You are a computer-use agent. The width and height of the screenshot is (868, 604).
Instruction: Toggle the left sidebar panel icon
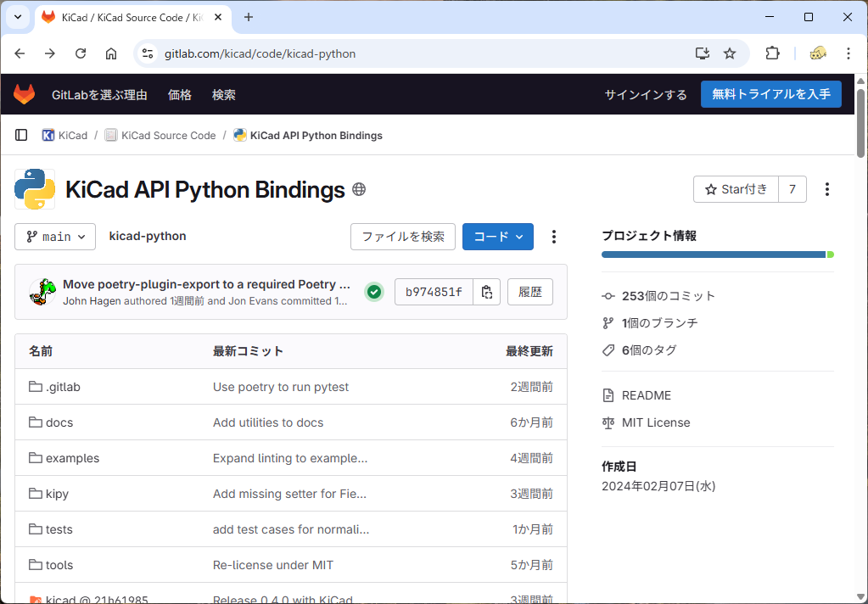[21, 135]
